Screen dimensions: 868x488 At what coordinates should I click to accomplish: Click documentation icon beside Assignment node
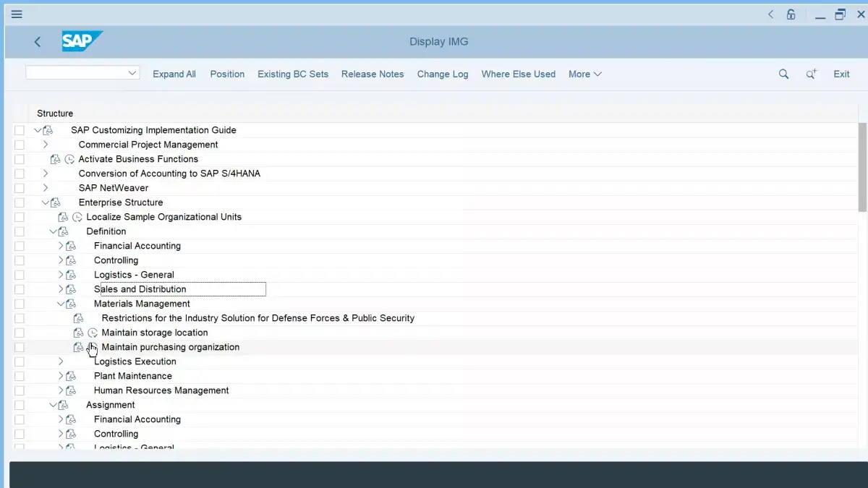point(63,405)
